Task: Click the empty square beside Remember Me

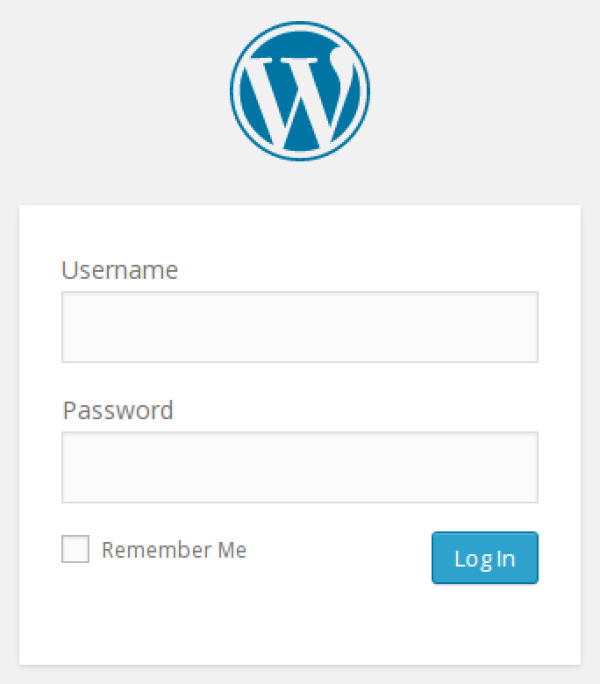Action: (x=75, y=549)
